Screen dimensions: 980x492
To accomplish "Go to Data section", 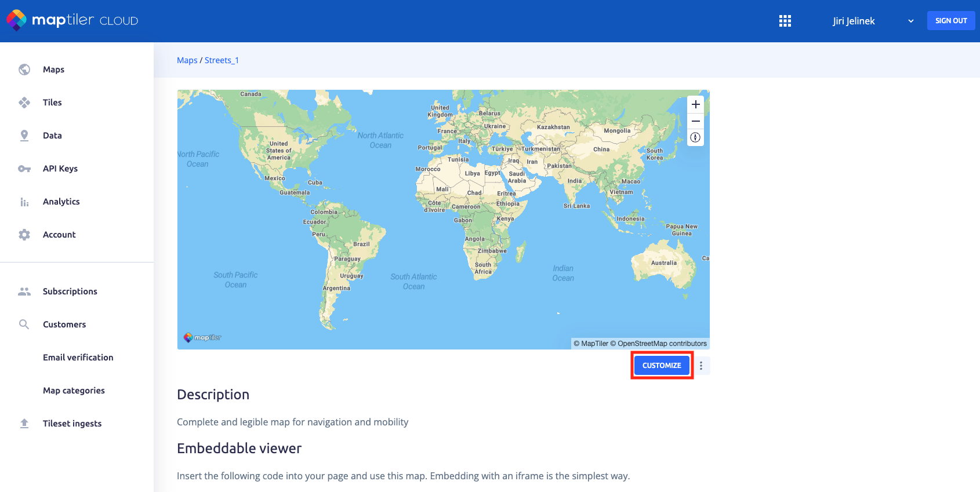I will point(52,136).
